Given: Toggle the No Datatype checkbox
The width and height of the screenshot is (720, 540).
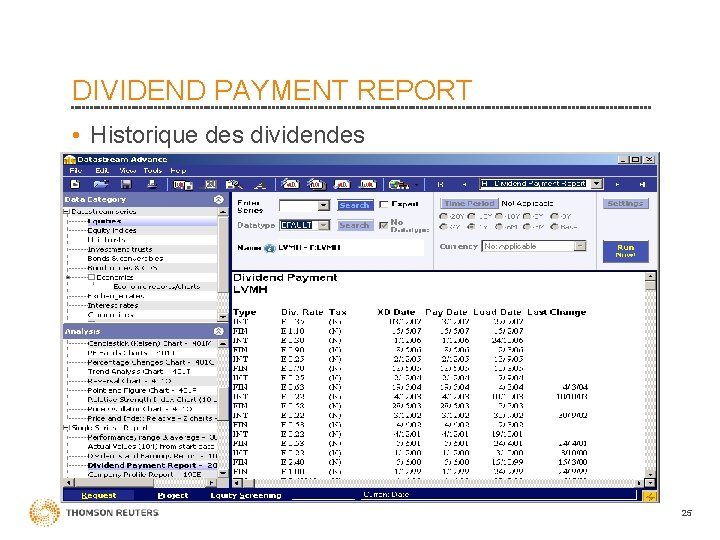Looking at the screenshot, I should [384, 225].
